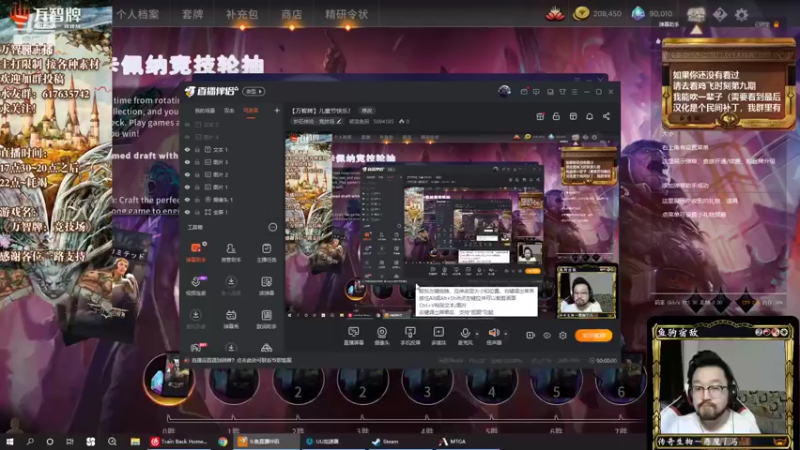Open the user avatar in companion title bar
The width and height of the screenshot is (800, 450).
[504, 91]
